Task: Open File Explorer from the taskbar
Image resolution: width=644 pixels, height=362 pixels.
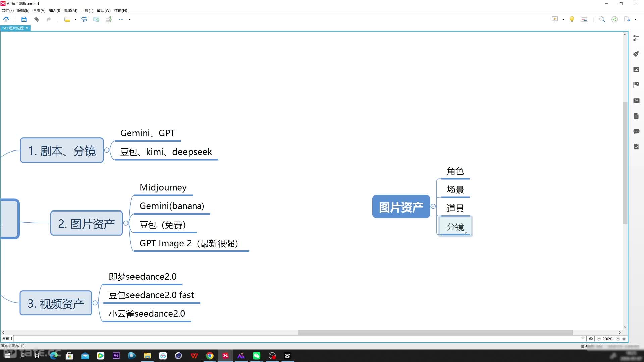Action: [x=147, y=356]
